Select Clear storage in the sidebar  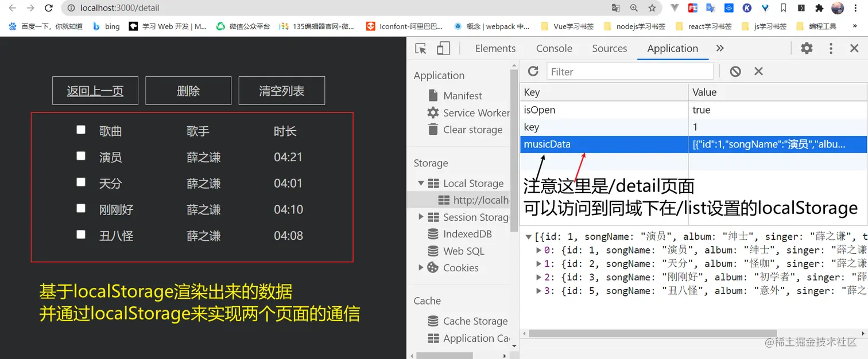coord(465,130)
